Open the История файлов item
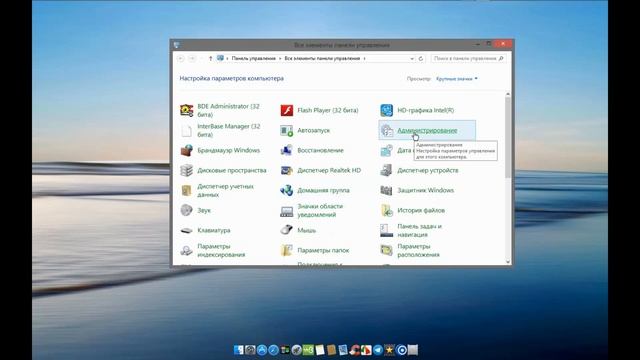Screen dimensions: 640x360 click(413, 210)
